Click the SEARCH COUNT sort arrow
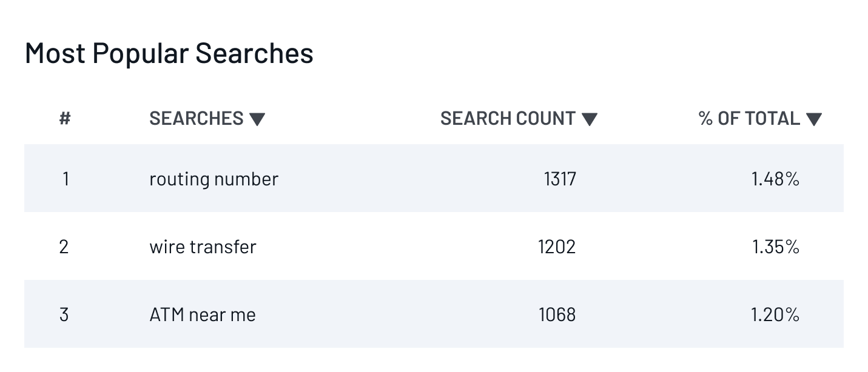This screenshot has width=868, height=372. 589,119
